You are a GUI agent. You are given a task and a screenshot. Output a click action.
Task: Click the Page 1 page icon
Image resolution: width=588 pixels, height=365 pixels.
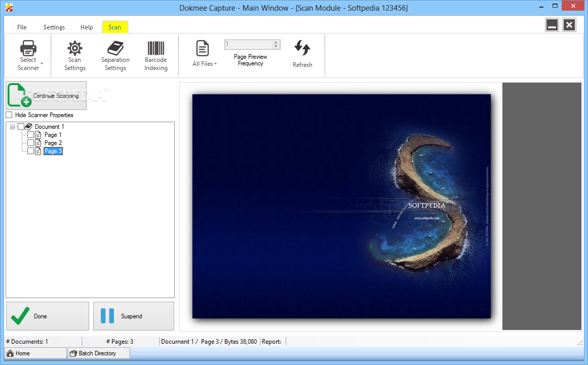[x=38, y=135]
